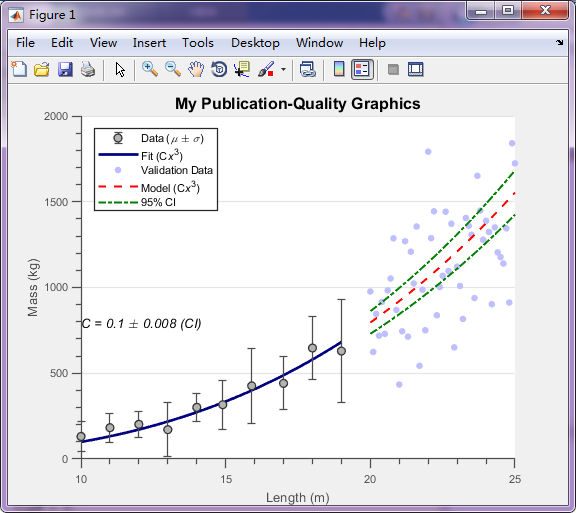This screenshot has height=513, width=576.
Task: Select the Brush data tool
Action: 266,69
